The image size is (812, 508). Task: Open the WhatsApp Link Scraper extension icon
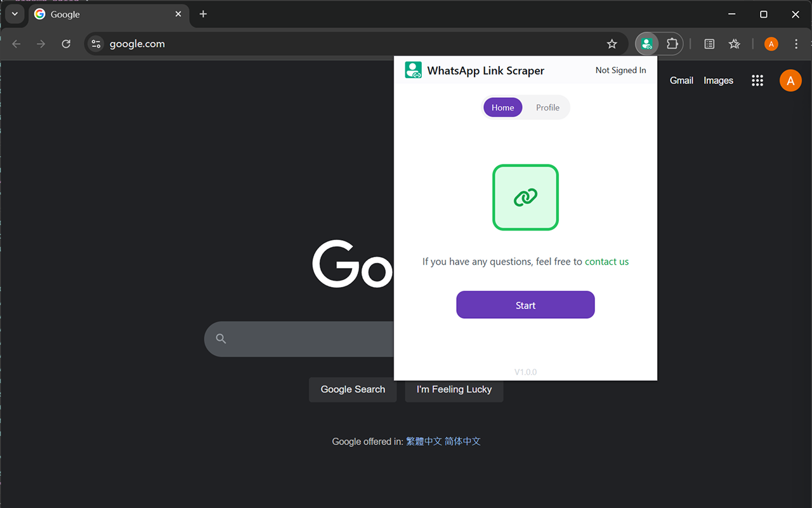point(646,44)
